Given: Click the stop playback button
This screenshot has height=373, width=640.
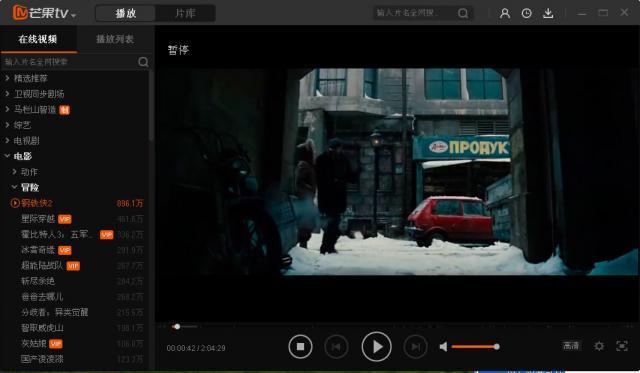Looking at the screenshot, I should coord(300,346).
